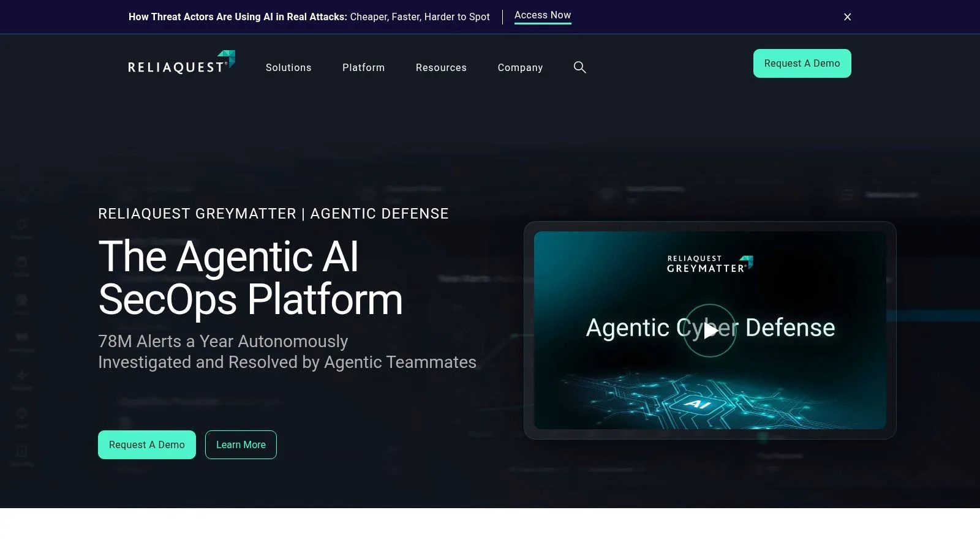The height and width of the screenshot is (551, 980).
Task: Open the search magnifier icon
Action: (x=579, y=67)
